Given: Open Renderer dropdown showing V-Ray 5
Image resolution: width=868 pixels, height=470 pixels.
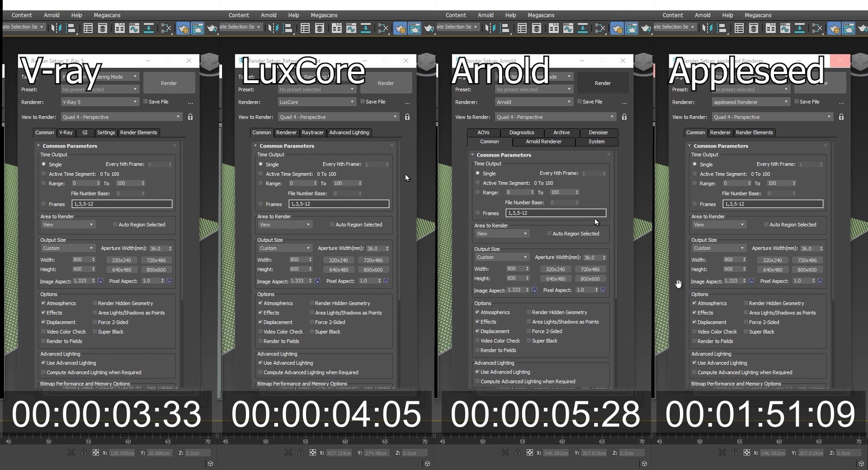Looking at the screenshot, I should (x=99, y=102).
